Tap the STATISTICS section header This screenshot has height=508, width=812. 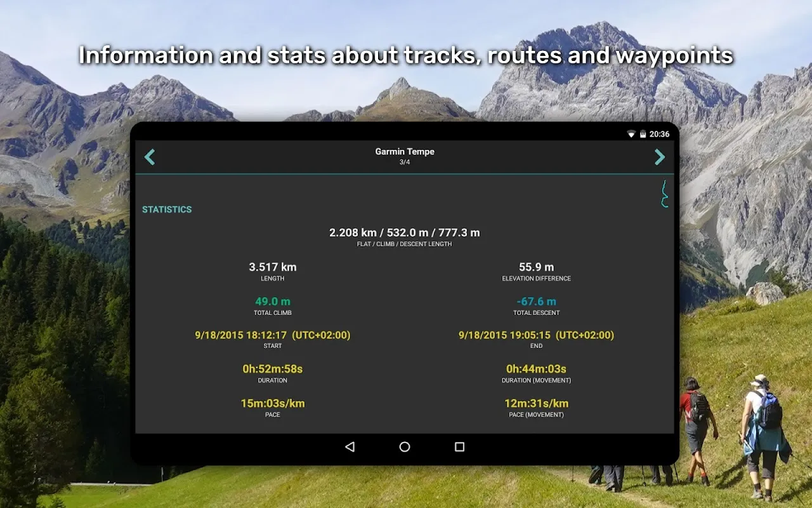(167, 210)
